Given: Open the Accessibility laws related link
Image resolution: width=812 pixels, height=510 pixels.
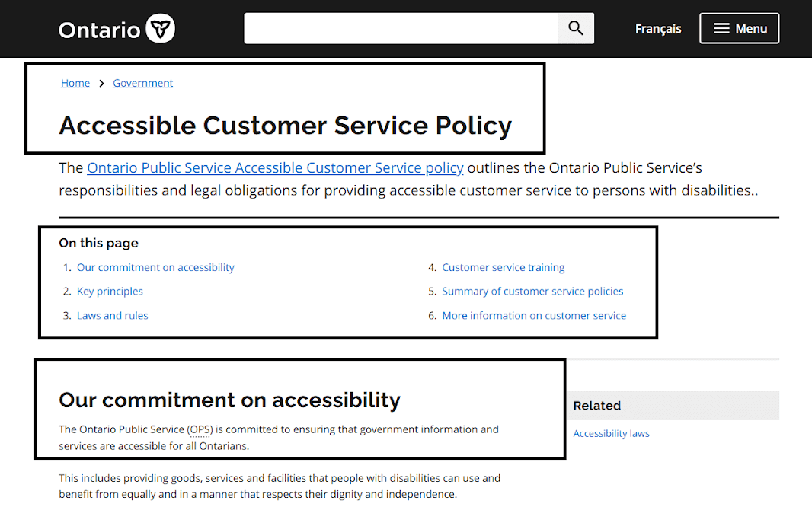Looking at the screenshot, I should [611, 432].
